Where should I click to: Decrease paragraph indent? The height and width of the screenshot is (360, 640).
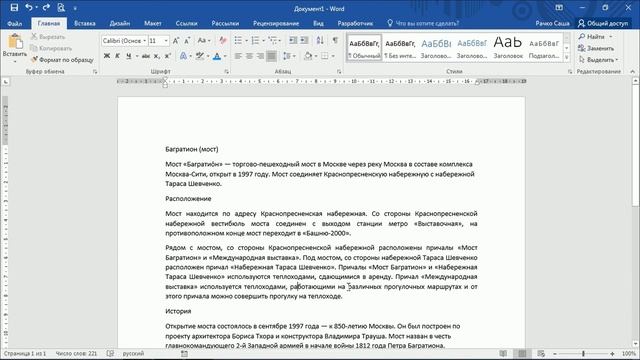293,40
